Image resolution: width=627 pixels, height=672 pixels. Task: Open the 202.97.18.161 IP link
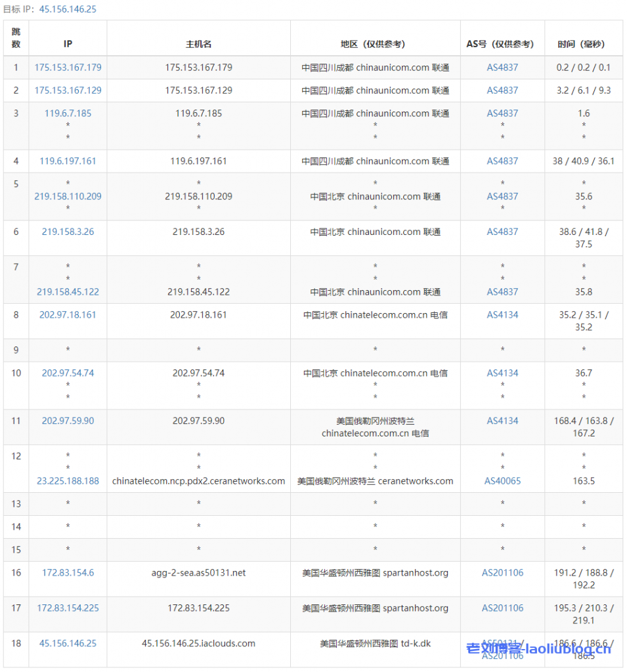pyautogui.click(x=68, y=314)
